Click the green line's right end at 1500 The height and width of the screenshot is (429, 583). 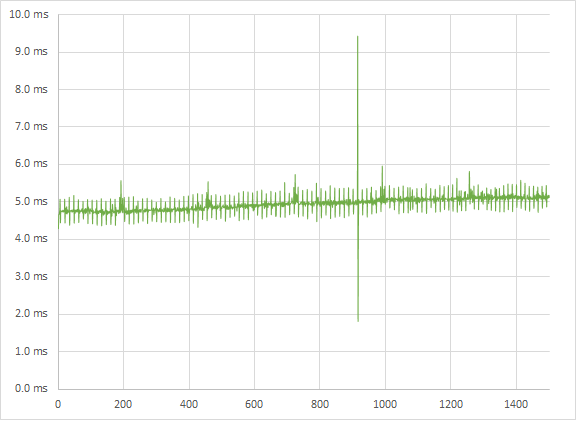point(548,197)
